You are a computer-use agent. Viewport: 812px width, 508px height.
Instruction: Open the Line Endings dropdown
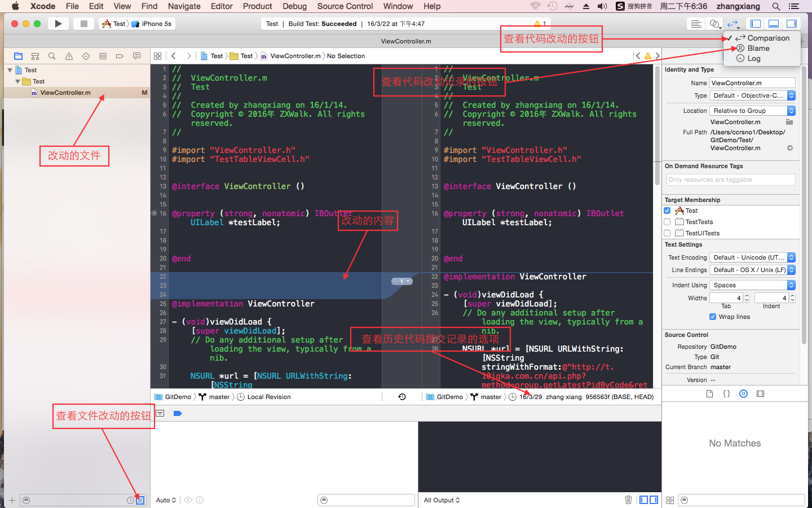752,270
